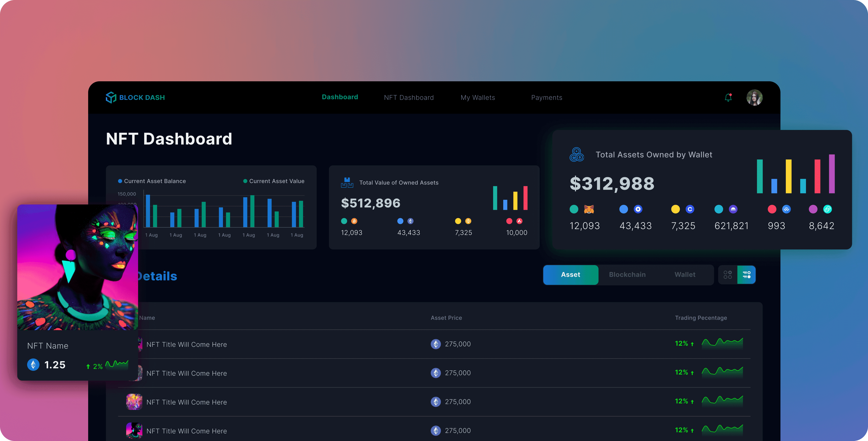Open the neon face NFT artwork image
The image size is (868, 441).
tap(77, 267)
